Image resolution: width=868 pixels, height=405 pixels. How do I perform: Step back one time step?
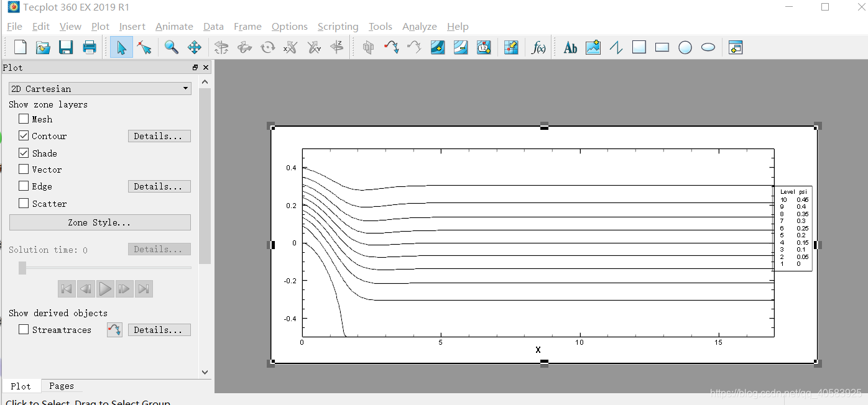pyautogui.click(x=86, y=288)
